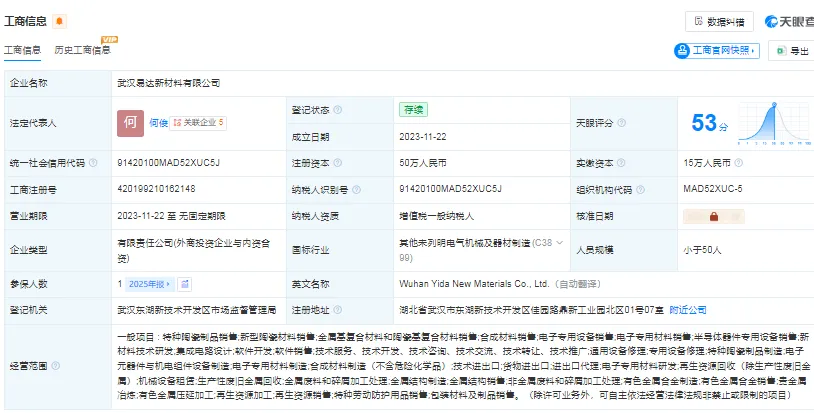The height and width of the screenshot is (413, 814).
Task: Click the unified credit code 91420100MAD52XUC5J
Action: [x=169, y=162]
